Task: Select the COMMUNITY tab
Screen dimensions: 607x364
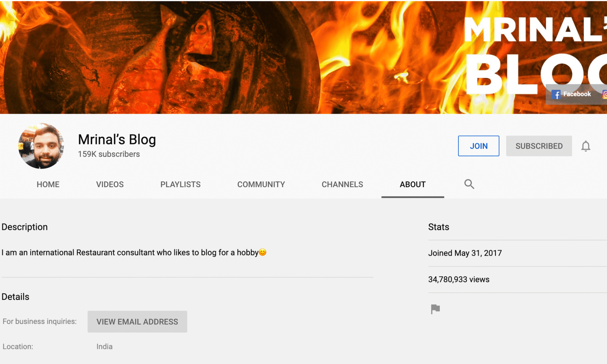Action: coord(261,185)
